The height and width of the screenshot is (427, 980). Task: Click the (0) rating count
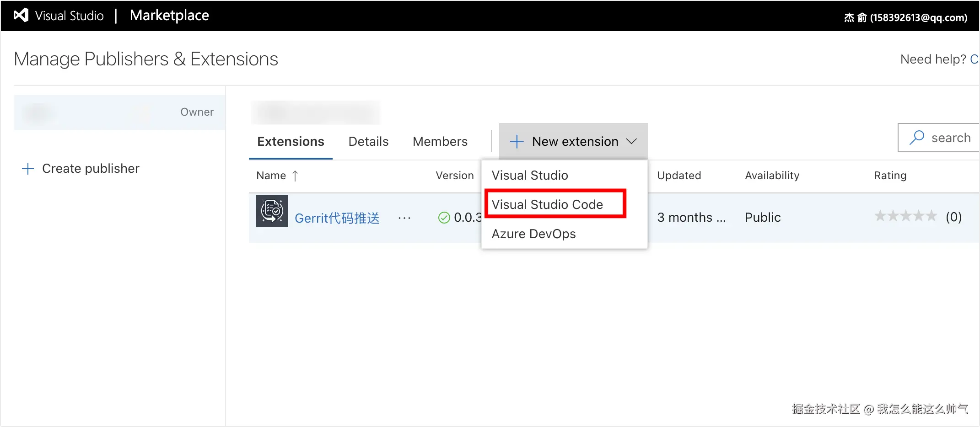click(954, 217)
